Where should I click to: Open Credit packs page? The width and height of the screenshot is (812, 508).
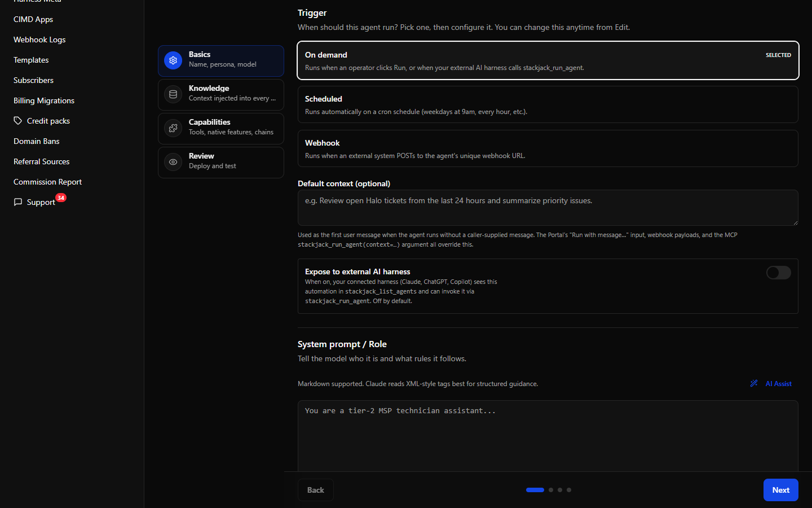click(x=48, y=121)
